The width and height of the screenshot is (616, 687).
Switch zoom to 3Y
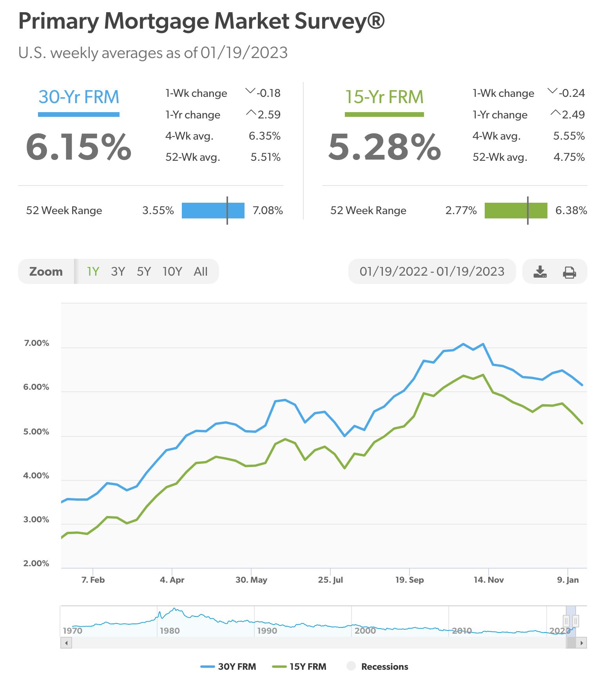click(118, 272)
